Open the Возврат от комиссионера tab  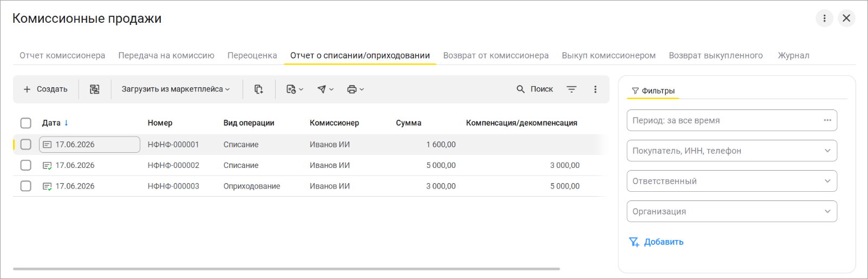pos(496,55)
